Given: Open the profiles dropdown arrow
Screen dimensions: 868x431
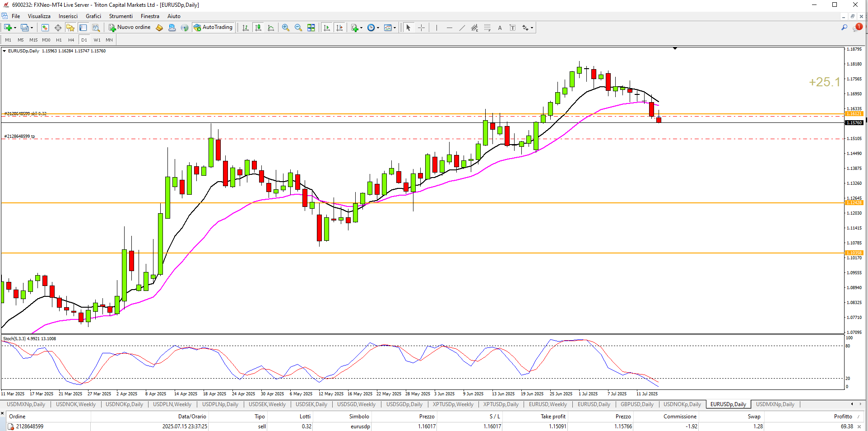Looking at the screenshot, I should [32, 28].
